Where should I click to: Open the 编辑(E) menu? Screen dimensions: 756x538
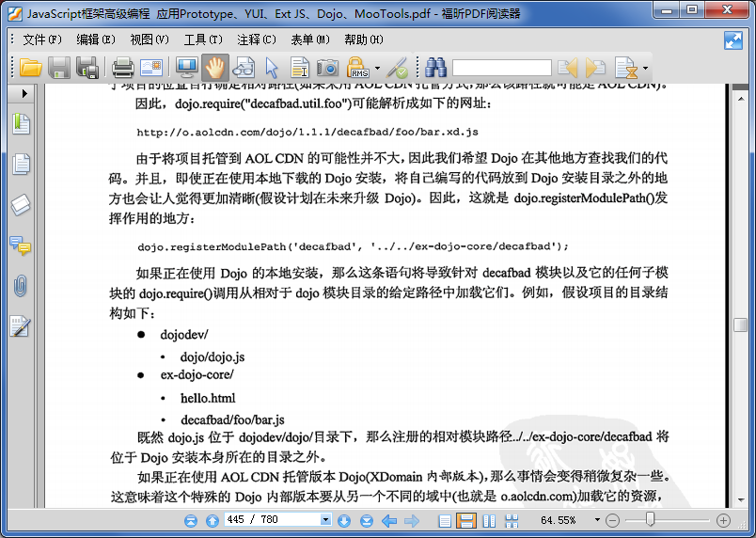point(96,40)
